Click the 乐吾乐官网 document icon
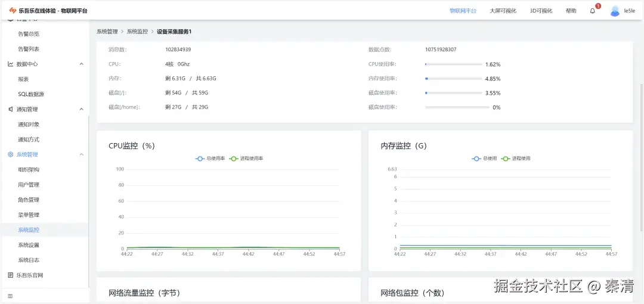Image resolution: width=644 pixels, height=304 pixels. tap(11, 275)
